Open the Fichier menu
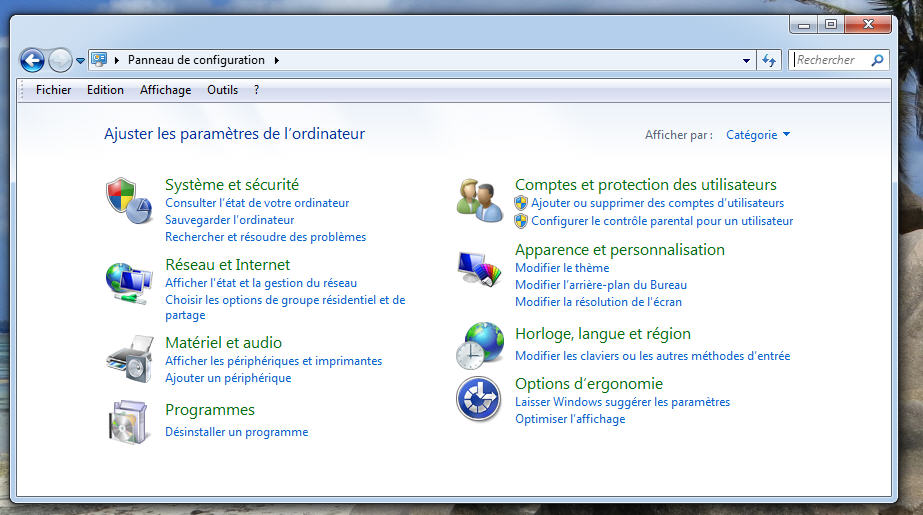The image size is (923, 515). point(53,90)
